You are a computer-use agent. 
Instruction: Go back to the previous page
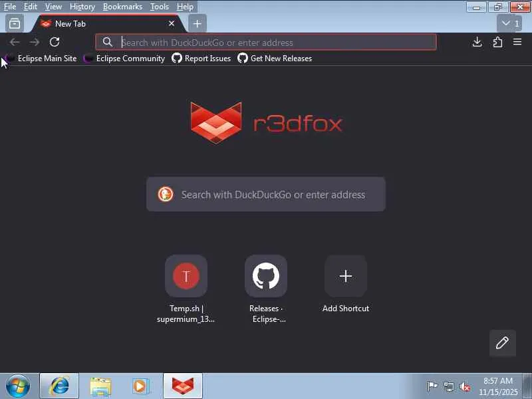point(15,42)
